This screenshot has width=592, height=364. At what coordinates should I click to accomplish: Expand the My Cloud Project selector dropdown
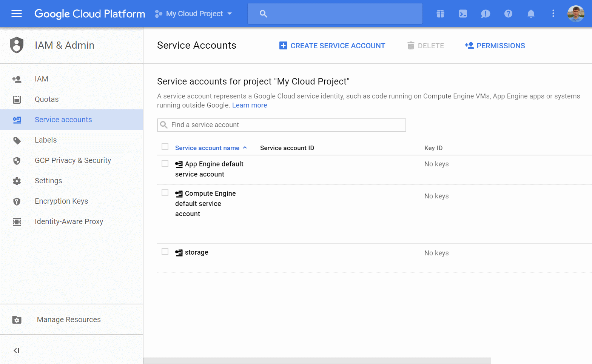194,14
